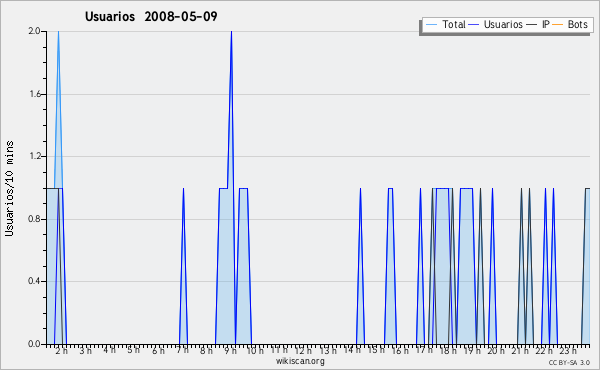600x370 pixels.
Task: Click the 'CC BY-SA 3.0' license text
Action: click(x=569, y=362)
